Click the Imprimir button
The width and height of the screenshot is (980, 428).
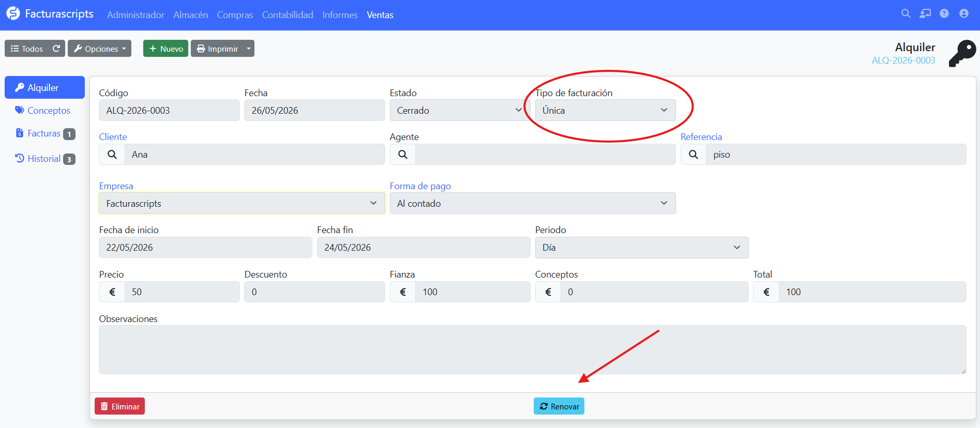click(x=217, y=49)
